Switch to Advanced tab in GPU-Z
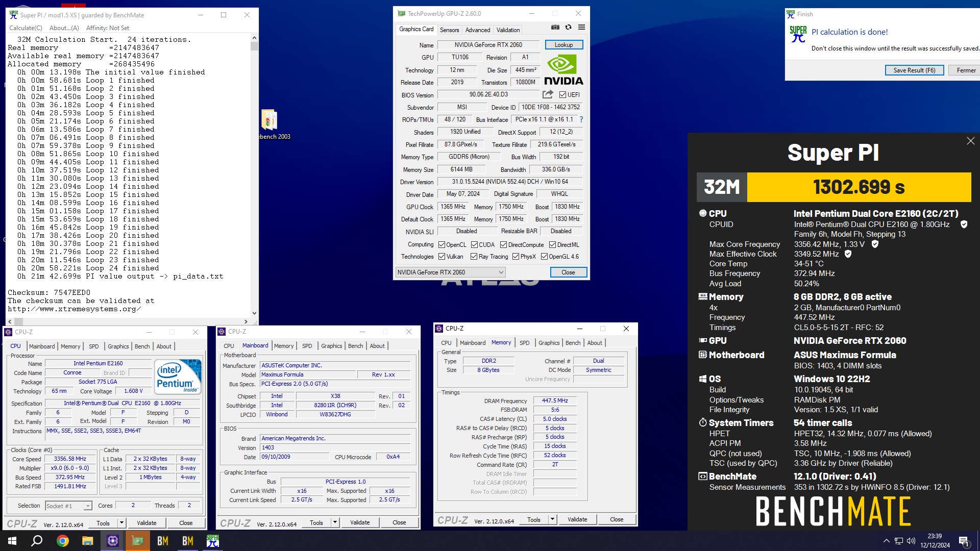 (x=478, y=30)
